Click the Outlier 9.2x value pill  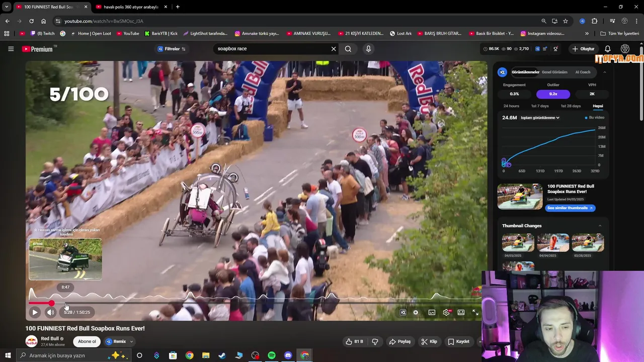(553, 94)
